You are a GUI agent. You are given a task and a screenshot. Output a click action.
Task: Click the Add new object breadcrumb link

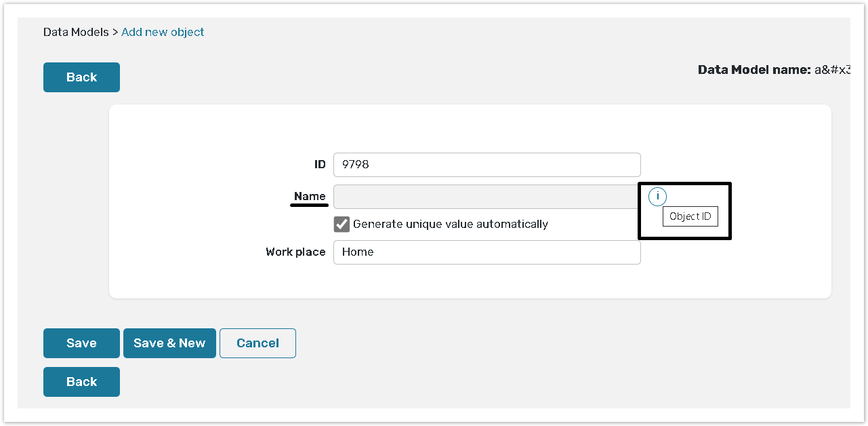pyautogui.click(x=163, y=33)
